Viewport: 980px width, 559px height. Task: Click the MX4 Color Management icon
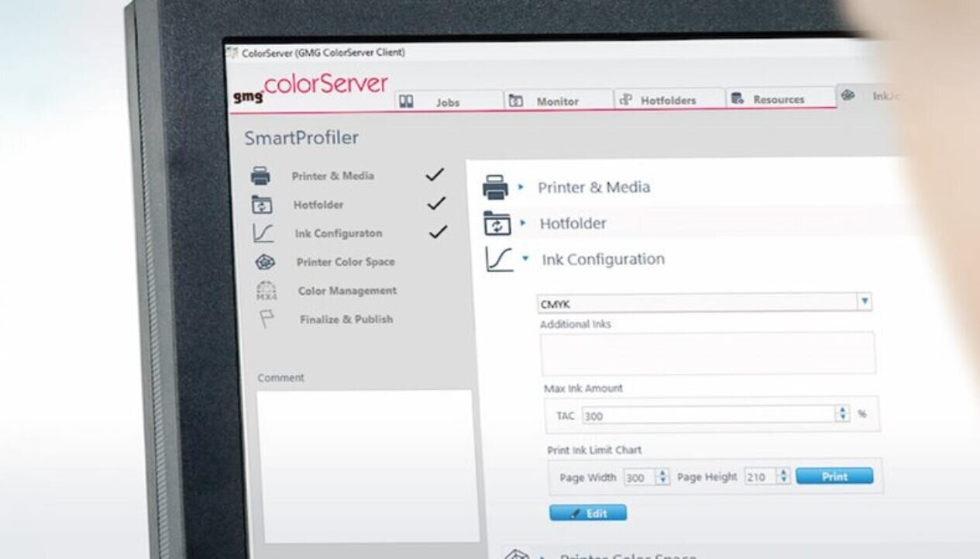click(x=266, y=291)
